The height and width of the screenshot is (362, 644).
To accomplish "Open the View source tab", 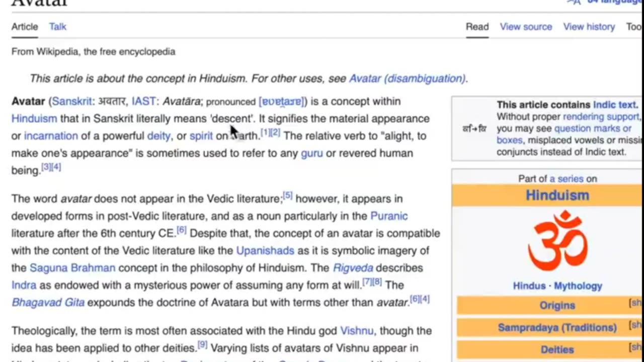I will [x=526, y=27].
